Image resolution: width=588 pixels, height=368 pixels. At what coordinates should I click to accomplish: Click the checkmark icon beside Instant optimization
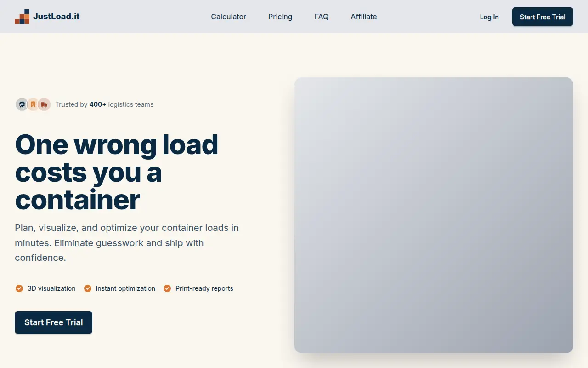coord(88,288)
